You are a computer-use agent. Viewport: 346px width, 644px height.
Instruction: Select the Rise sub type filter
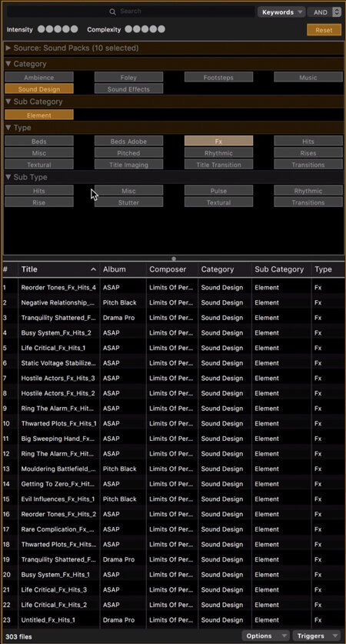39,202
